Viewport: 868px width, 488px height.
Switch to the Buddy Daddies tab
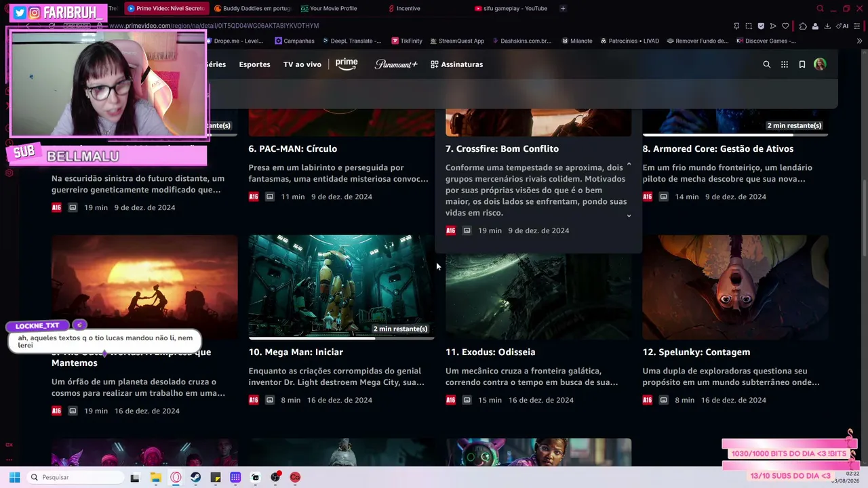coord(252,8)
